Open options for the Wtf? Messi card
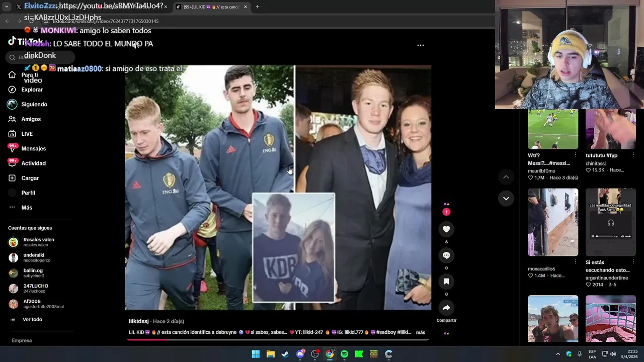The image size is (644, 362). [576, 155]
